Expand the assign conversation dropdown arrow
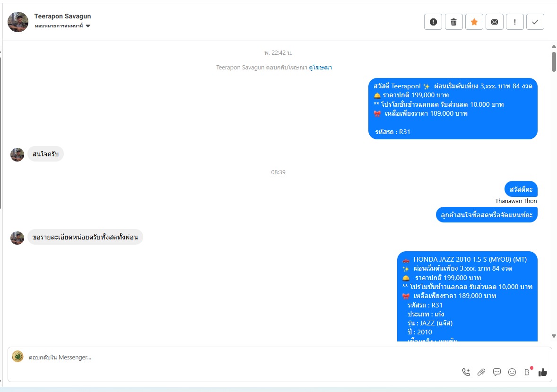 point(88,26)
